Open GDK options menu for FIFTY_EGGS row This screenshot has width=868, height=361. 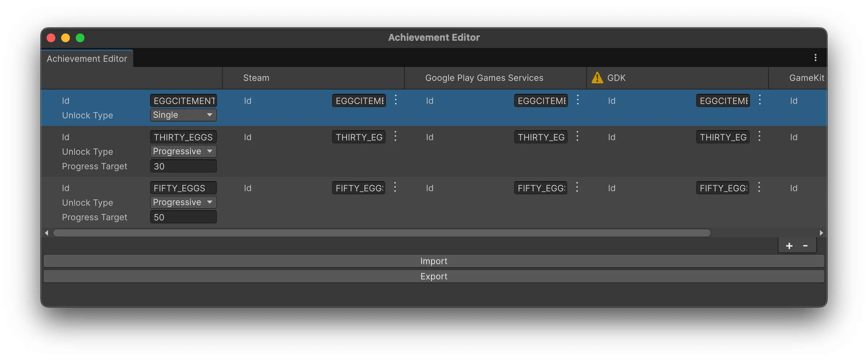[759, 188]
